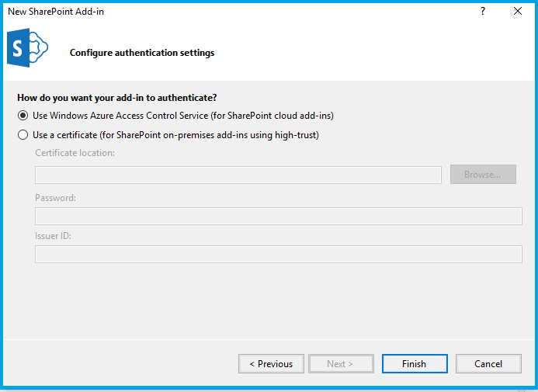Click the Issuer ID: label

pos(54,236)
